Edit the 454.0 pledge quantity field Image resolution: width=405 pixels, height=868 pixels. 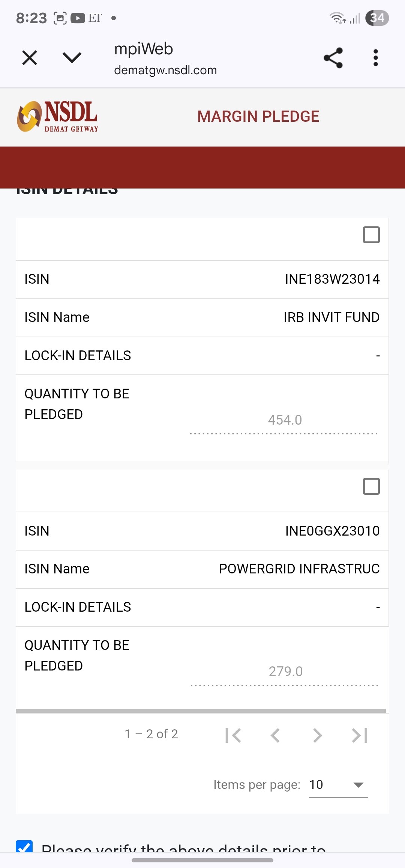coord(284,421)
